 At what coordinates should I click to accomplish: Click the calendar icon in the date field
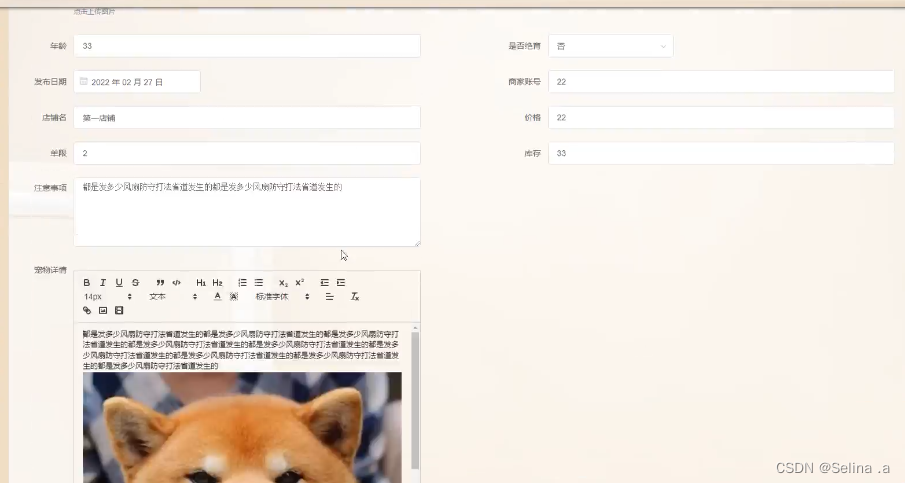click(84, 81)
